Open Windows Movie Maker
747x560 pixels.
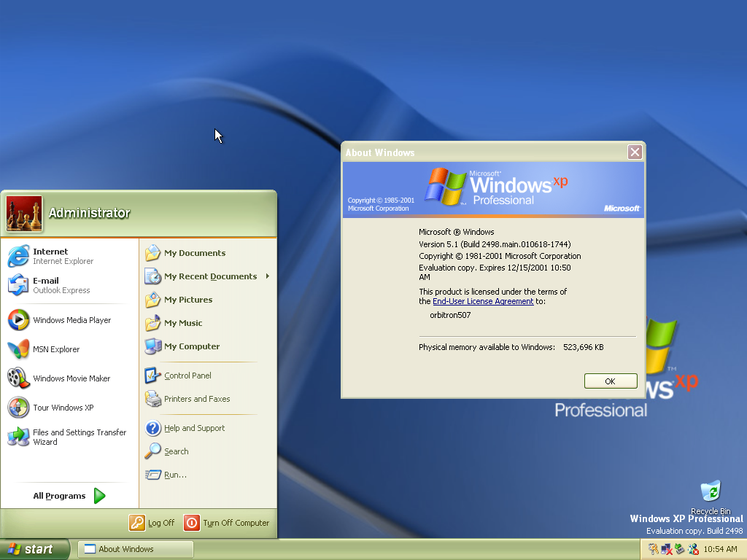coord(69,378)
